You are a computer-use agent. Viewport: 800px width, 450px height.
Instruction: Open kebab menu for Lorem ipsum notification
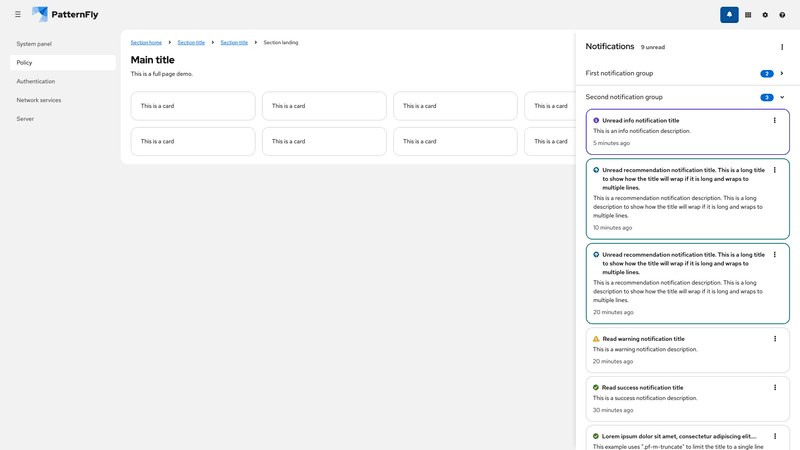775,437
